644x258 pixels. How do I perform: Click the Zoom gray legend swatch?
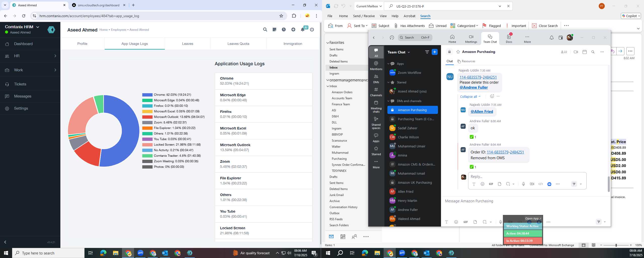tap(147, 122)
